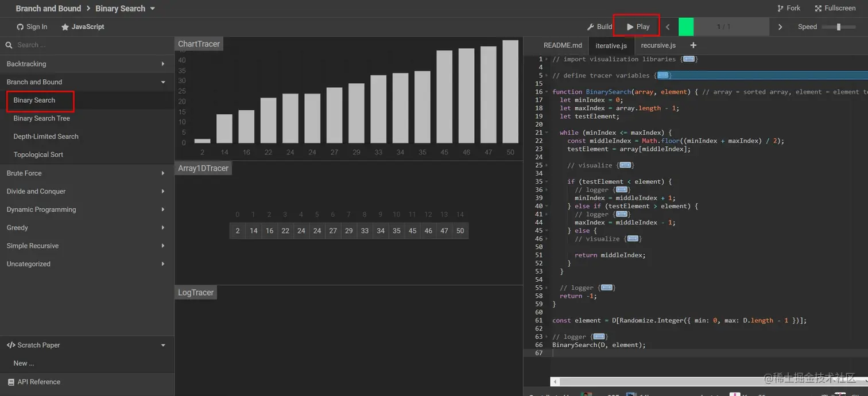Switch to the README.md tab

tap(563, 45)
